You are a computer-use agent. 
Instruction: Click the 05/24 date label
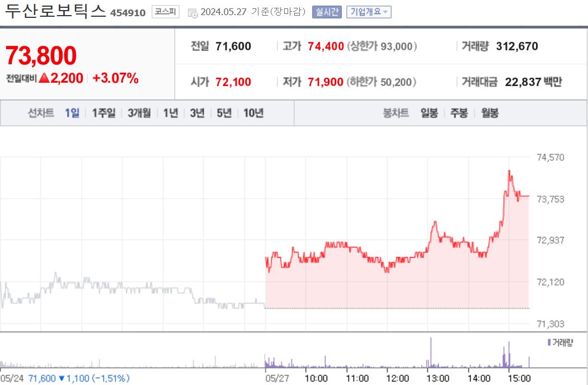12,378
